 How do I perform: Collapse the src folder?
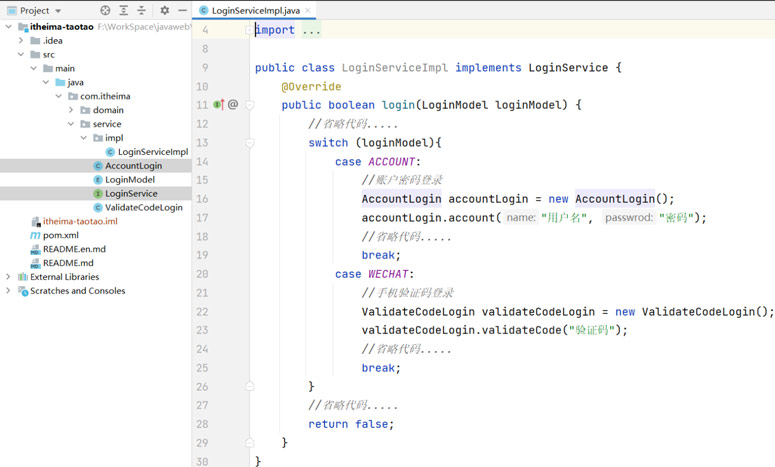click(x=21, y=54)
